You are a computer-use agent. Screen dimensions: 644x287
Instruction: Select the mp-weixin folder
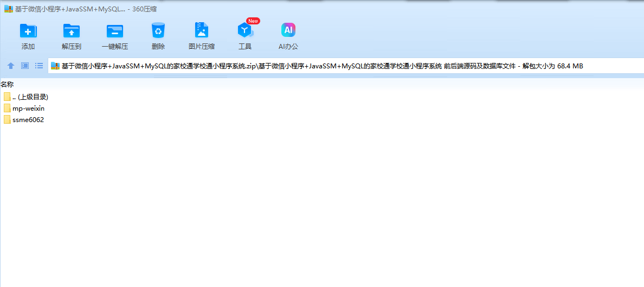24,109
